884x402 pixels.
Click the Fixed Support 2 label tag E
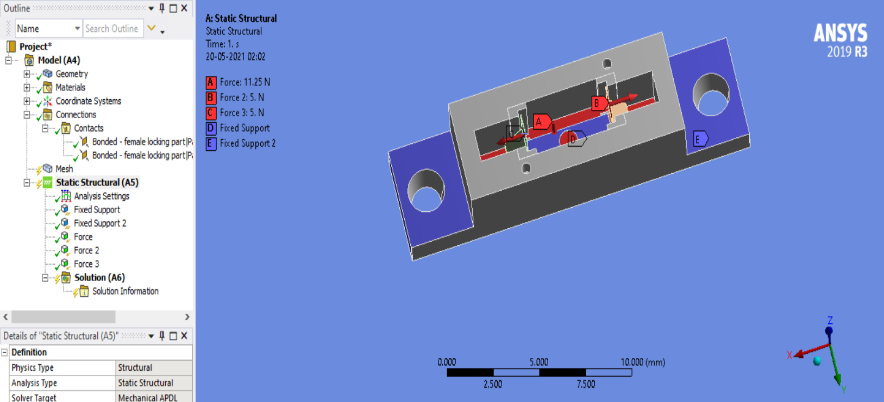tap(700, 139)
